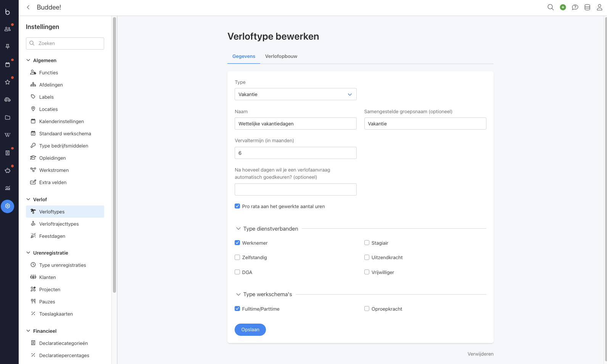Open the Type dropdown showing Vakantie

click(295, 94)
